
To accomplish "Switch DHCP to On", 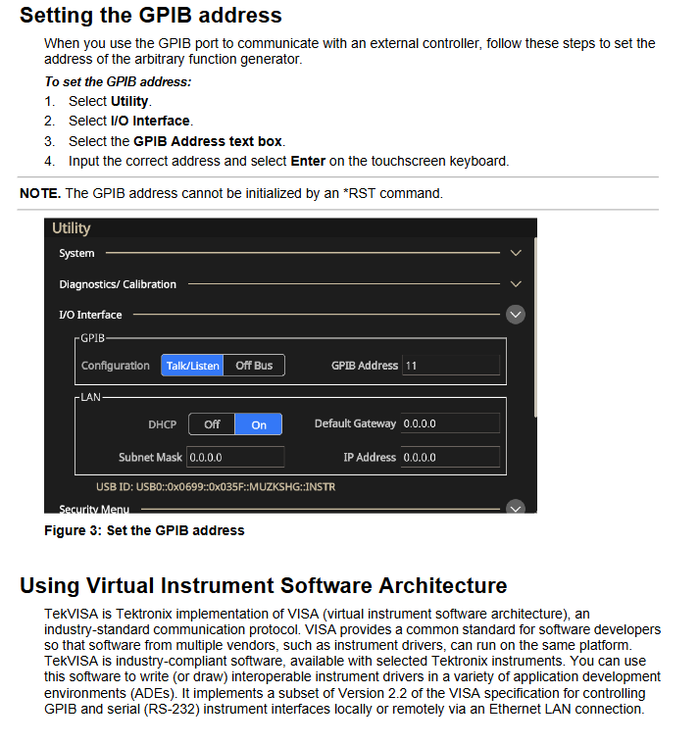I will [x=259, y=424].
